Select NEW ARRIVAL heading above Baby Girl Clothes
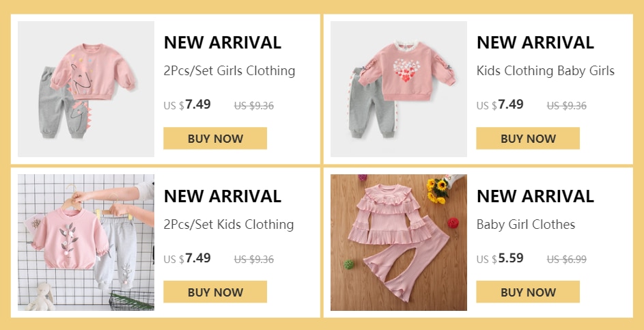Screen dimensions: 644x330 [x=535, y=196]
